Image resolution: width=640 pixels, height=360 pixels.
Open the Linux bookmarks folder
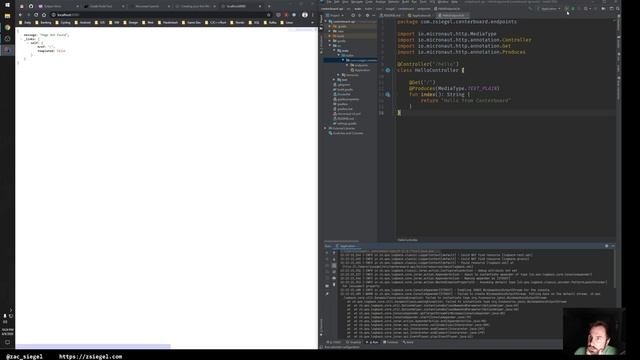point(287,22)
